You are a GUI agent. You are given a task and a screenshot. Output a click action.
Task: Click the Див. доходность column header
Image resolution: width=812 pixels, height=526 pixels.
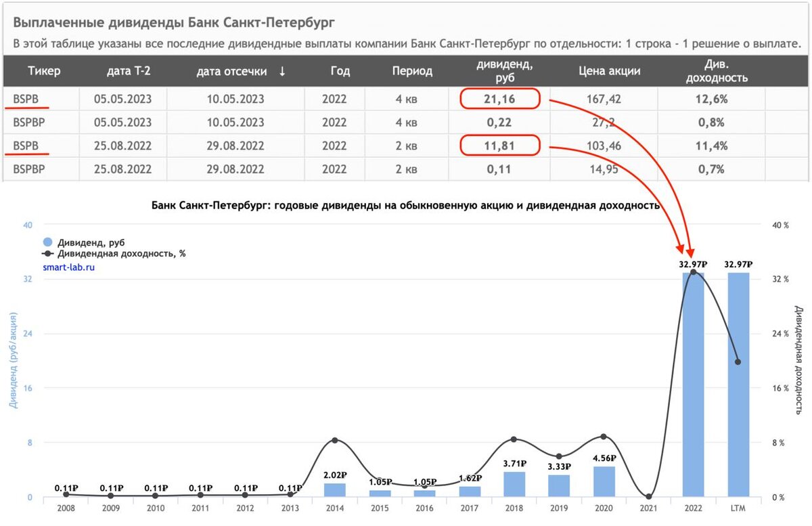tap(717, 71)
